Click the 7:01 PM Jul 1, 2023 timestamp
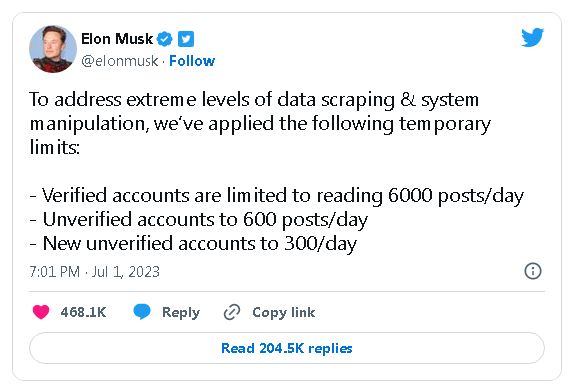 click(x=95, y=272)
